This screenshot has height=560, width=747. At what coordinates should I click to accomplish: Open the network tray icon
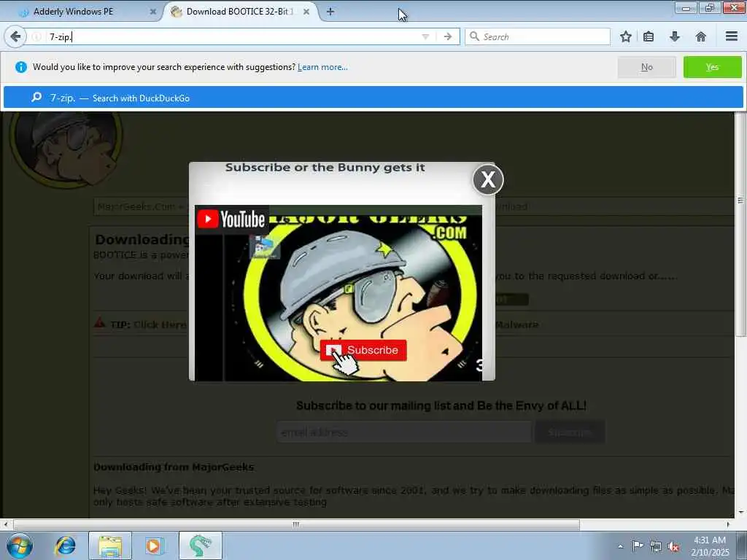(656, 546)
